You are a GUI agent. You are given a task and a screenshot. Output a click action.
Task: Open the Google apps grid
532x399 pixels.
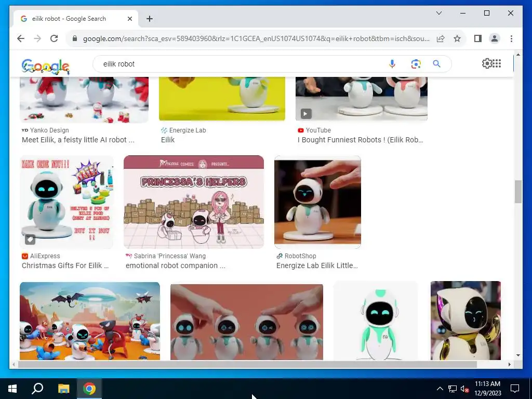[497, 63]
